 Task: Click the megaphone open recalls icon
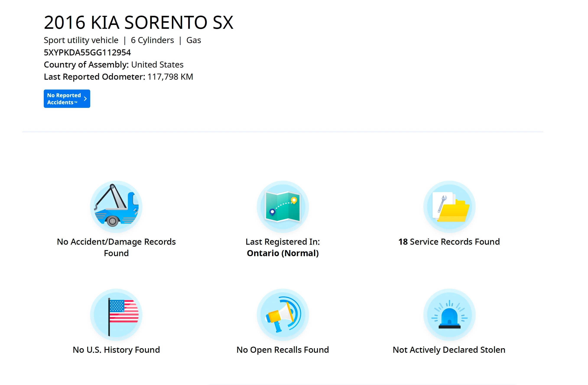283,315
